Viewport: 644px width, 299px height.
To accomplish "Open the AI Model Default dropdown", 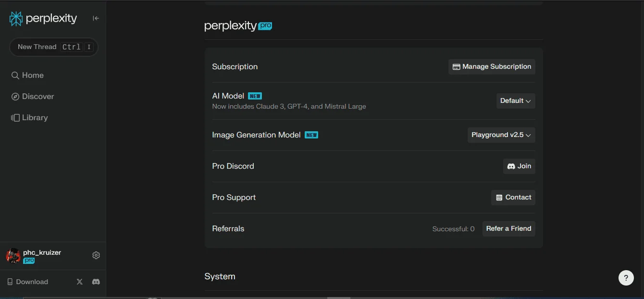I will tap(516, 101).
